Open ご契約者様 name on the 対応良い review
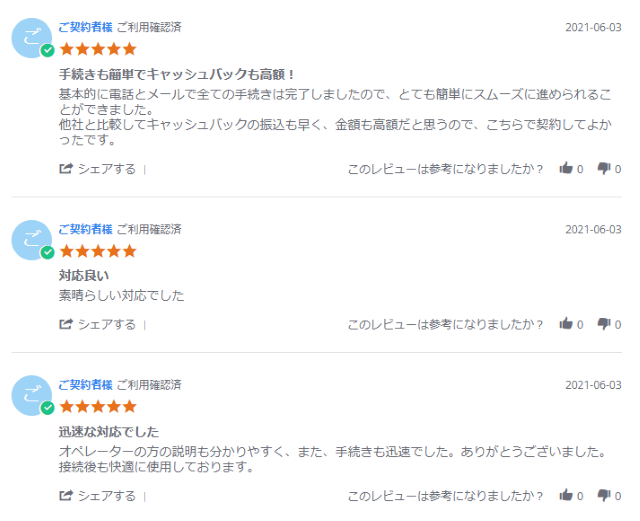The image size is (640, 521). tap(85, 229)
